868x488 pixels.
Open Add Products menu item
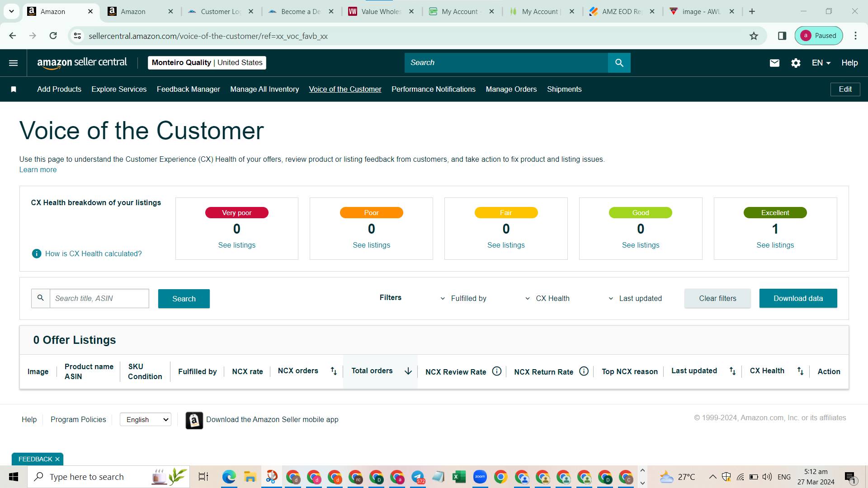[x=59, y=89]
